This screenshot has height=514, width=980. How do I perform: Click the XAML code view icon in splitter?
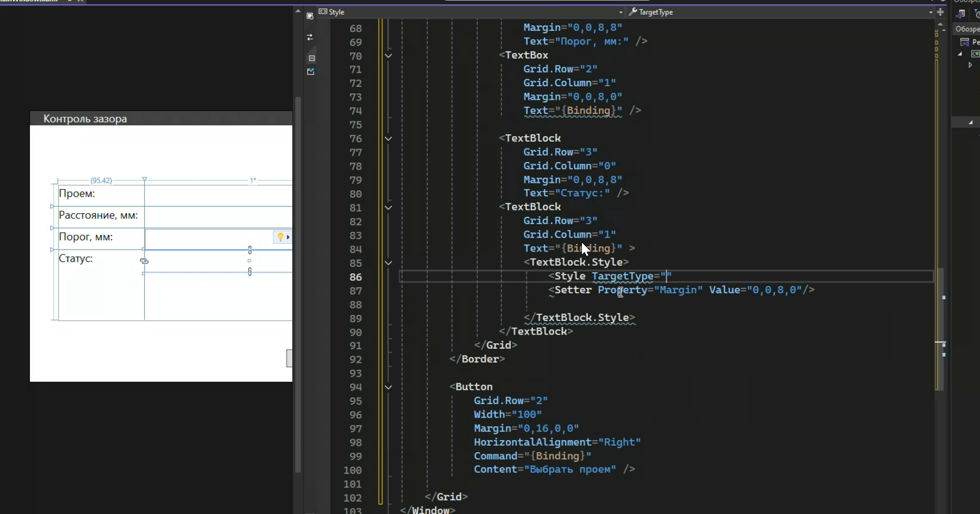pos(311,58)
